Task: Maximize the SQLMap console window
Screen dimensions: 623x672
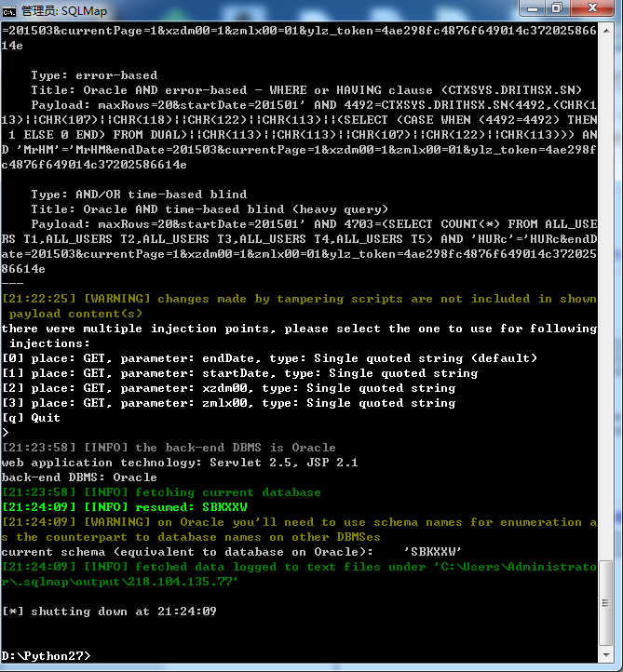Action: (557, 8)
